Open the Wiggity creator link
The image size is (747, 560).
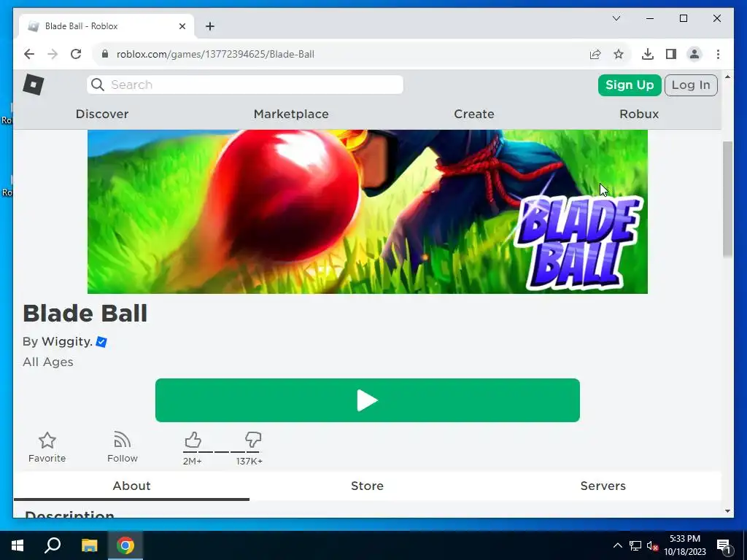click(x=66, y=342)
